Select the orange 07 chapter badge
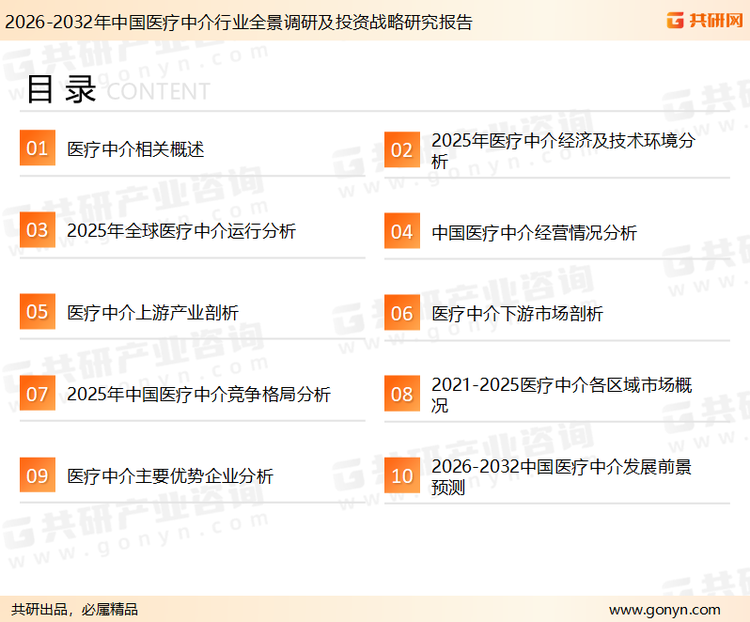 click(x=37, y=393)
